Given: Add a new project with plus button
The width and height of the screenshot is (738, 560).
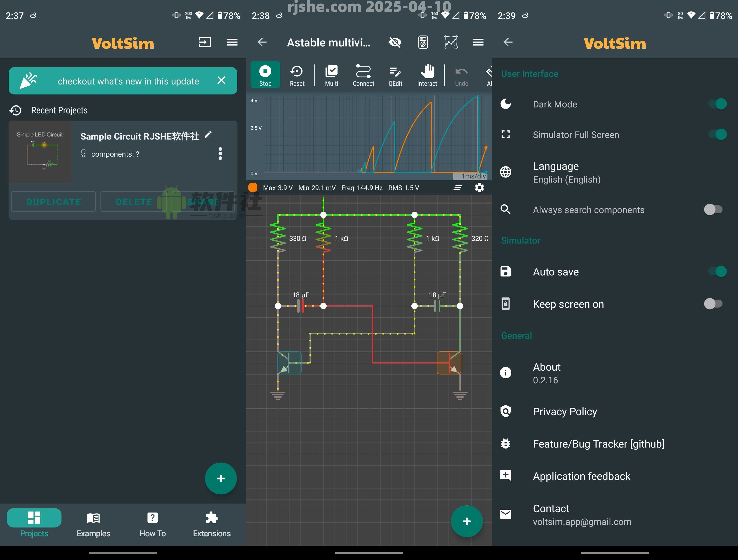Looking at the screenshot, I should click(x=221, y=478).
